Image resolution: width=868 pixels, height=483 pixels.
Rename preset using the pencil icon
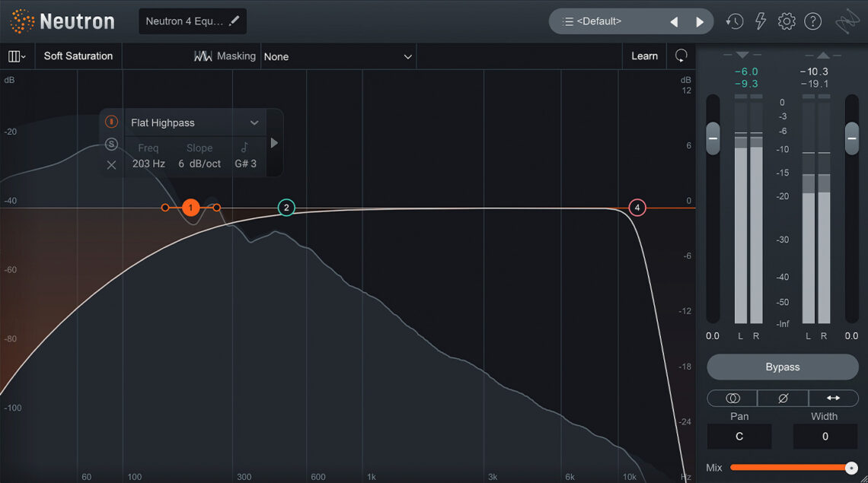click(x=234, y=21)
